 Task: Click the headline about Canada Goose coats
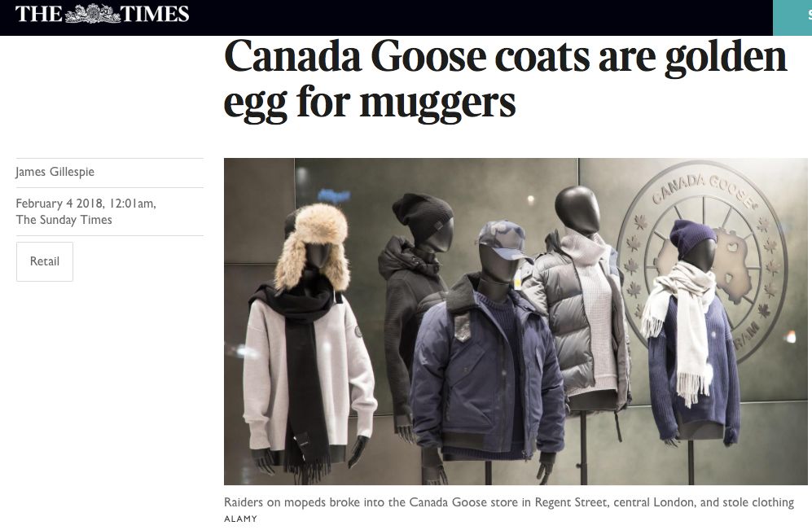[506, 79]
